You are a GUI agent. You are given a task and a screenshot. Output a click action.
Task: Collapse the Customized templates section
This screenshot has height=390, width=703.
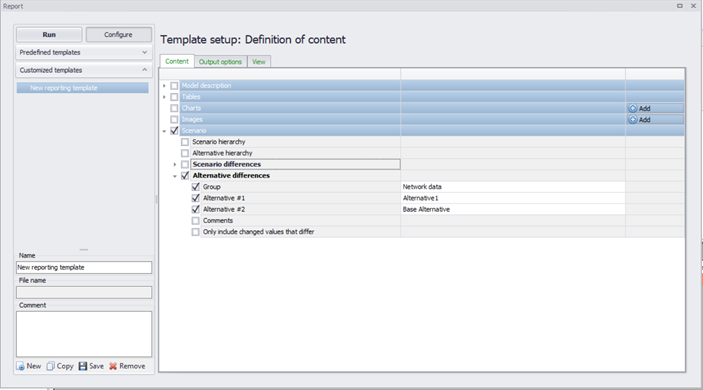[84, 70]
